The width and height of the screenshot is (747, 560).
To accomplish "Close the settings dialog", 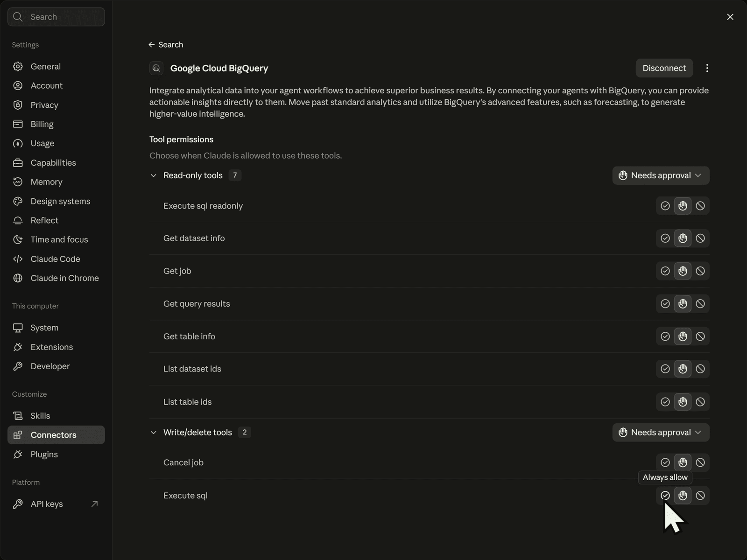I will (730, 17).
